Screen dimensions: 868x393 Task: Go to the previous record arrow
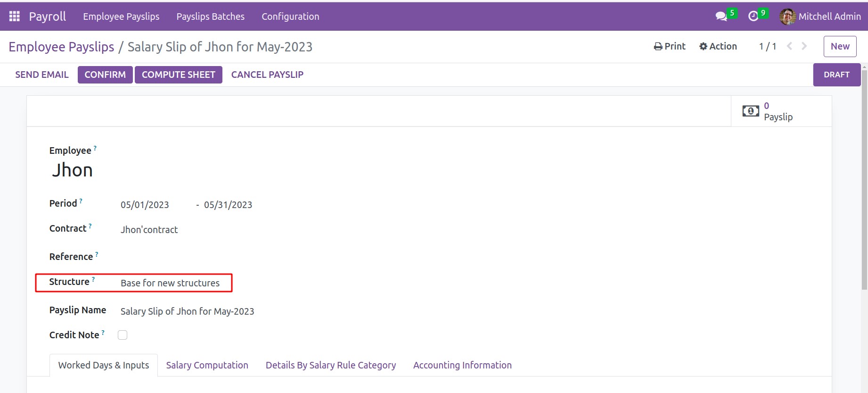coord(790,46)
